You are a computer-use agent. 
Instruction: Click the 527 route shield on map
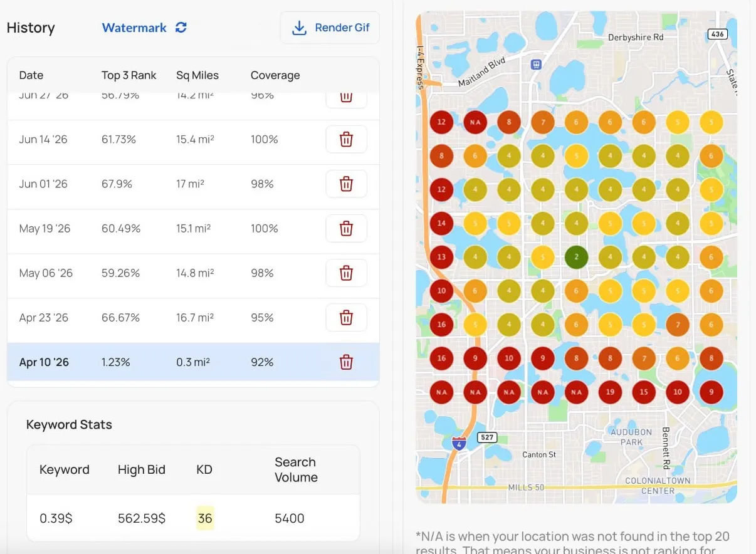coord(487,437)
